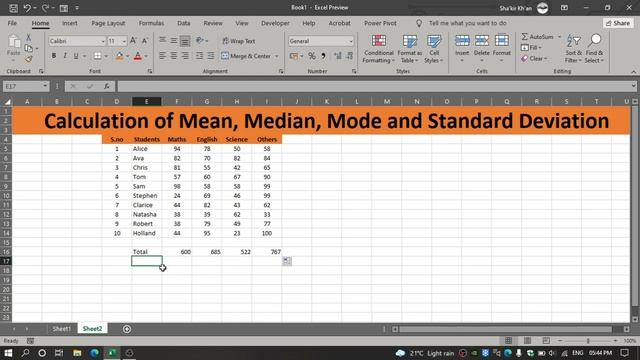Switch to the Page Layout tab
This screenshot has width=640, height=360.
pos(108,23)
